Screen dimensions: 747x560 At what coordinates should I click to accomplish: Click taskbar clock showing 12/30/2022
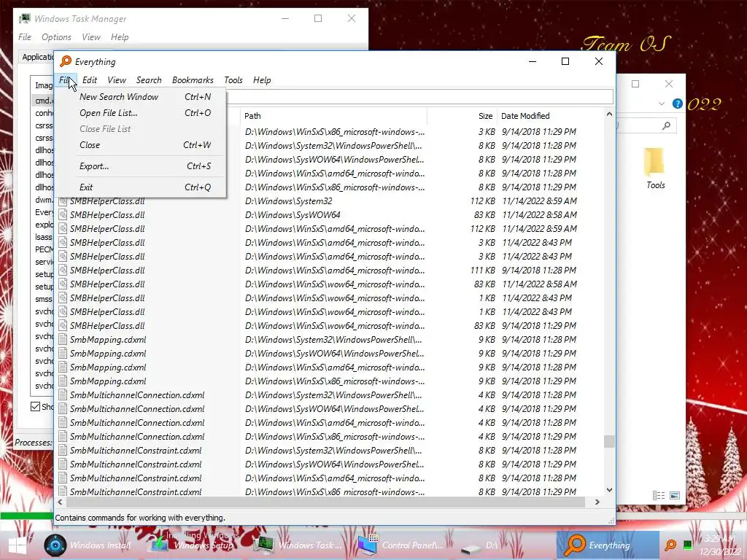click(720, 545)
